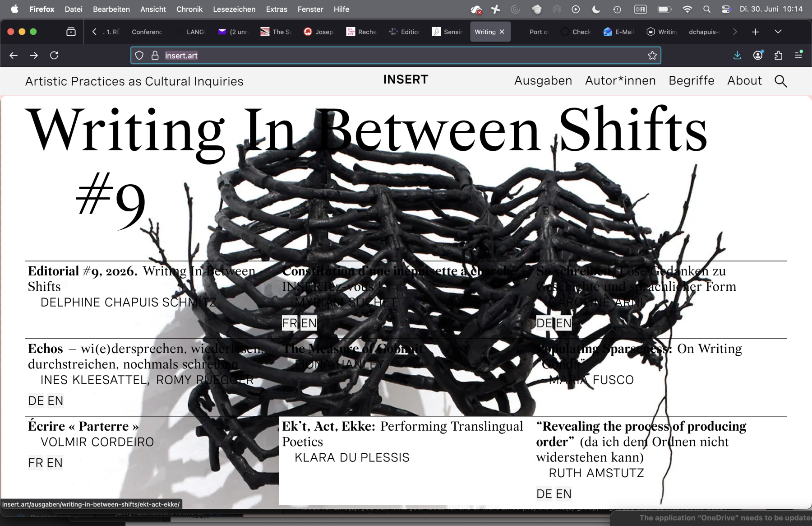Viewport: 812px width, 526px height.
Task: Click the site security padlock icon
Action: click(155, 56)
